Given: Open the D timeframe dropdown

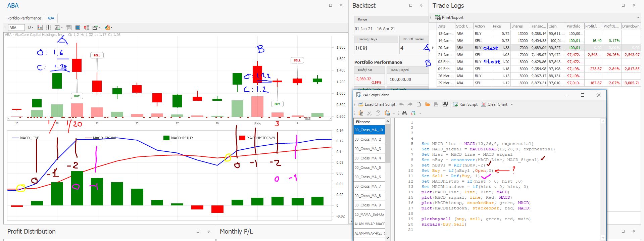Looking at the screenshot, I should [x=31, y=28].
